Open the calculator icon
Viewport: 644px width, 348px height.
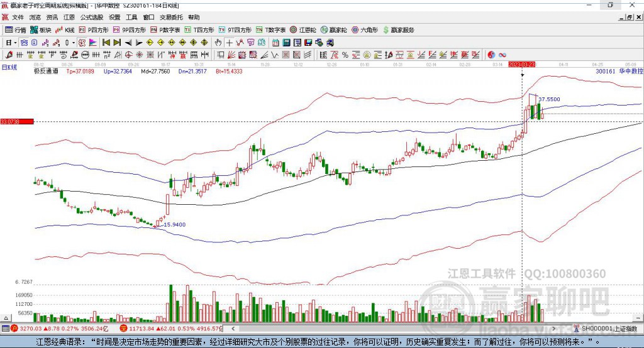pos(287,43)
